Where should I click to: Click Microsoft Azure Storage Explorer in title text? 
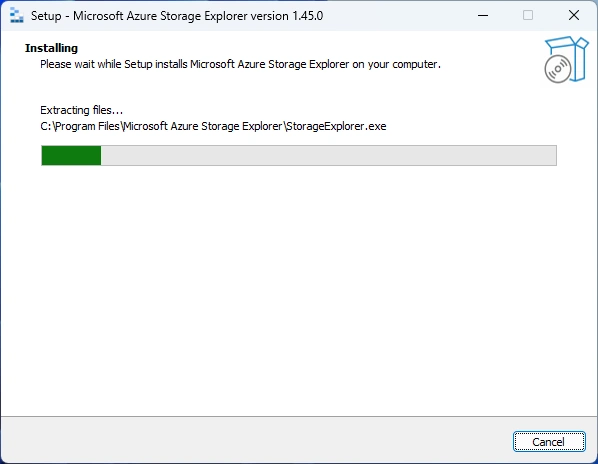(x=160, y=16)
